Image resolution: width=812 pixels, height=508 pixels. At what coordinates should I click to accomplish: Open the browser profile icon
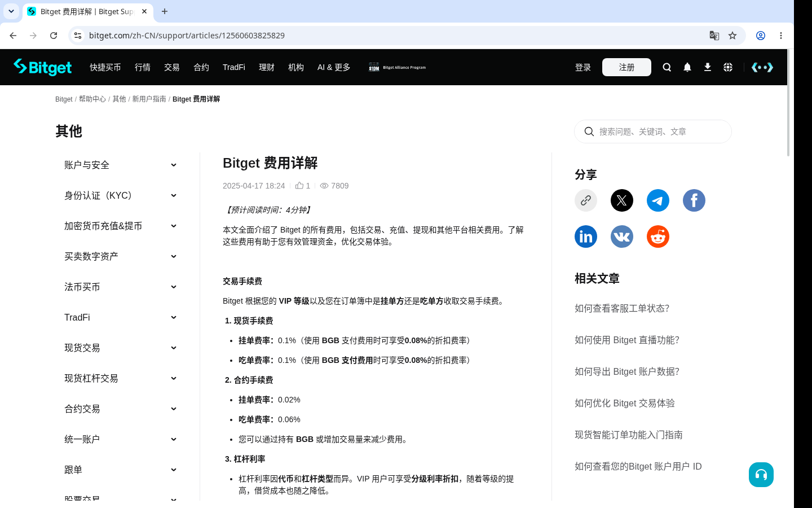coord(761,36)
